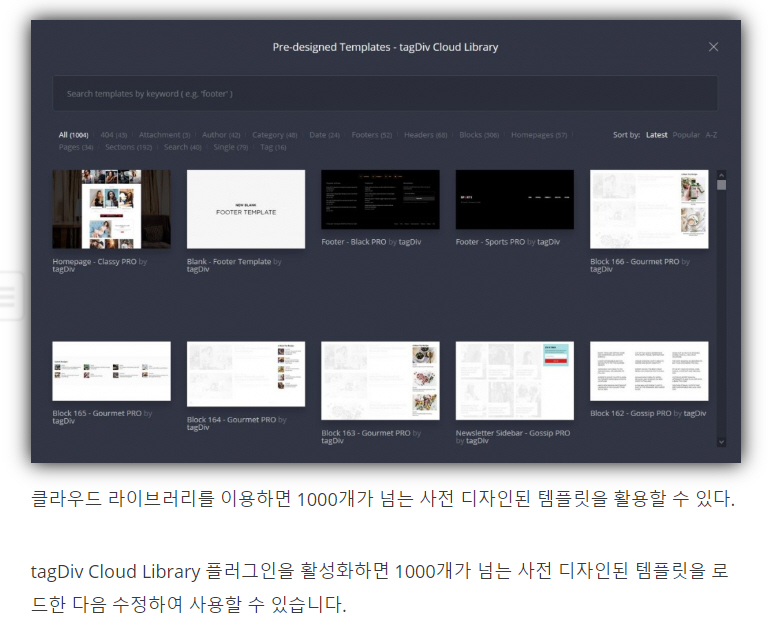This screenshot has width=768, height=639.
Task: Show Headers templates
Action: [426, 135]
